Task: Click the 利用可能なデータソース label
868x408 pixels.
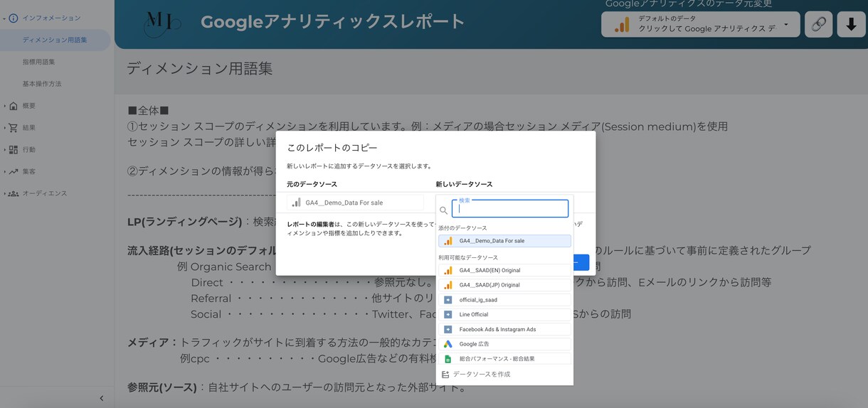Action: click(x=468, y=257)
